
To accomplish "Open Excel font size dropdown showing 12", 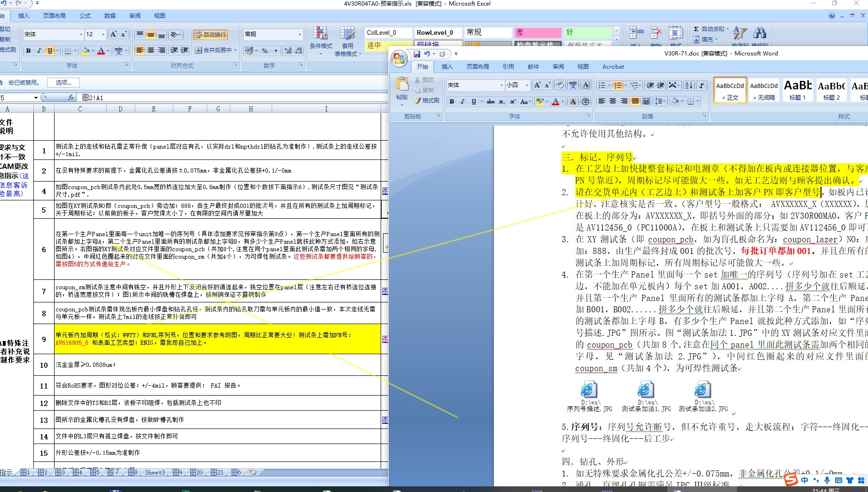I will (x=103, y=34).
